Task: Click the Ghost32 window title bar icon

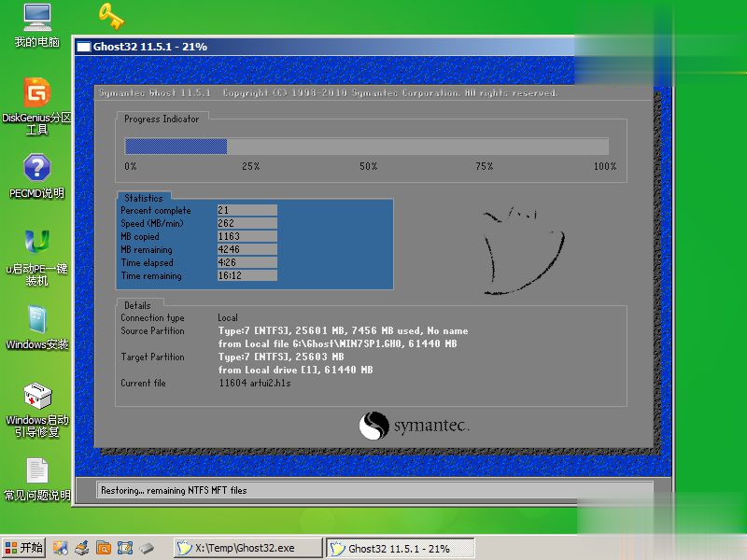Action: pos(84,47)
